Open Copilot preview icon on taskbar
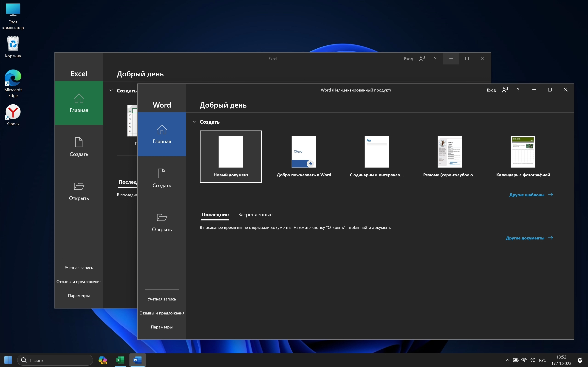 pos(102,360)
